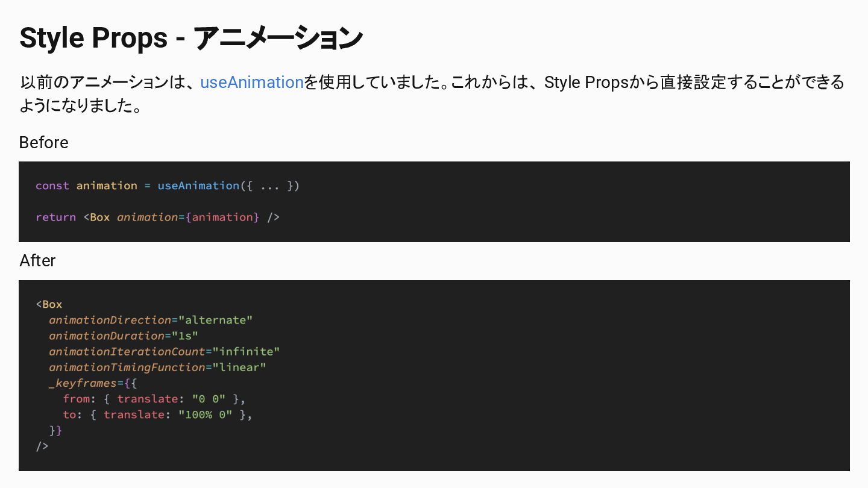Screen dimensions: 868x488
Task: Click the "const" keyword in the Before code
Action: click(52, 186)
